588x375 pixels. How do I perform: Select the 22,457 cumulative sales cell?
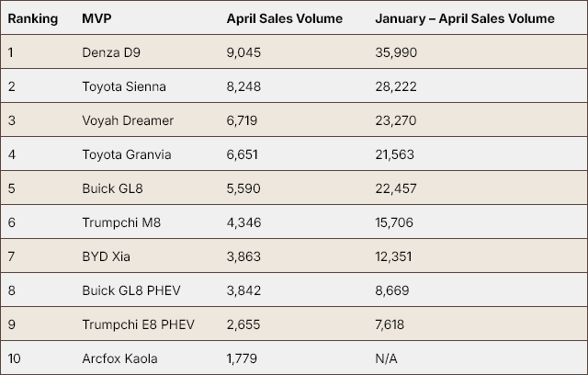click(x=397, y=187)
